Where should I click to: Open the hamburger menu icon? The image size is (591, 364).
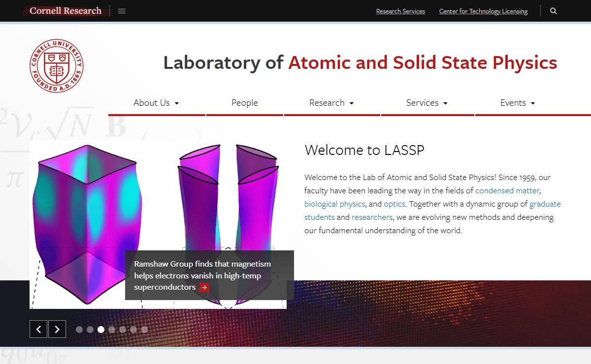tap(122, 11)
